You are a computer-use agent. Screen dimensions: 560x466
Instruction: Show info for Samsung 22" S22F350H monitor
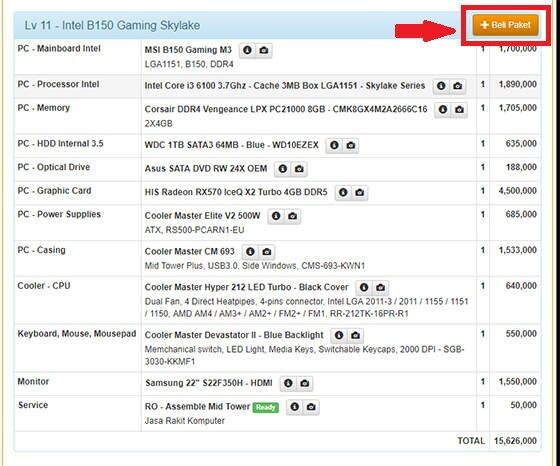pyautogui.click(x=288, y=383)
